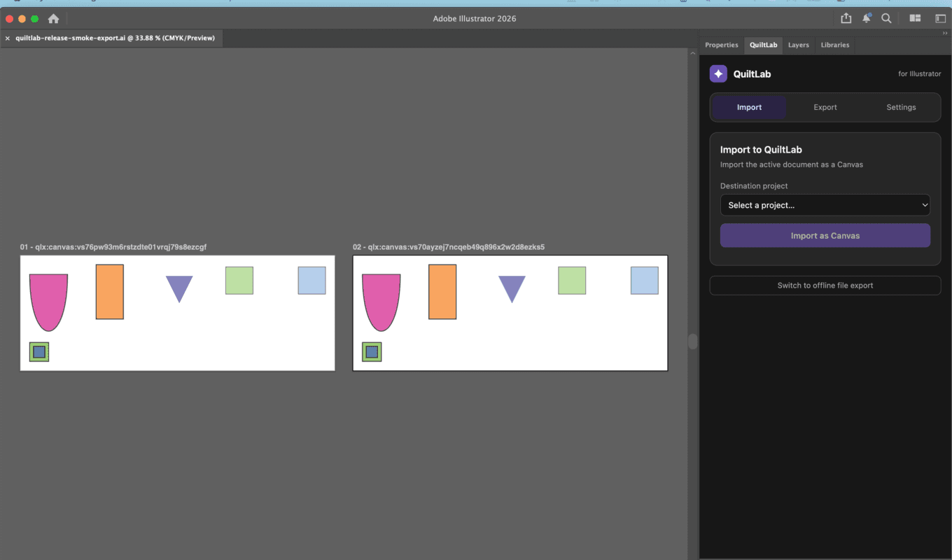Click the Import as Canvas button

point(825,236)
